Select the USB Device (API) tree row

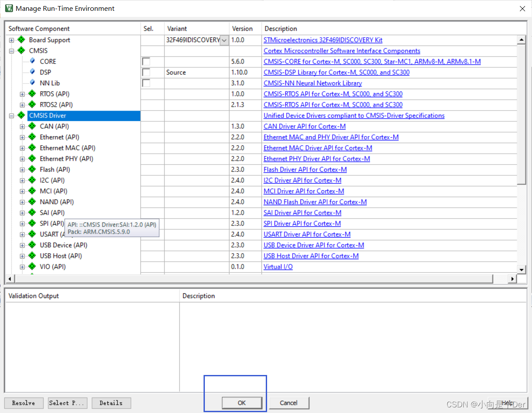tap(64, 245)
